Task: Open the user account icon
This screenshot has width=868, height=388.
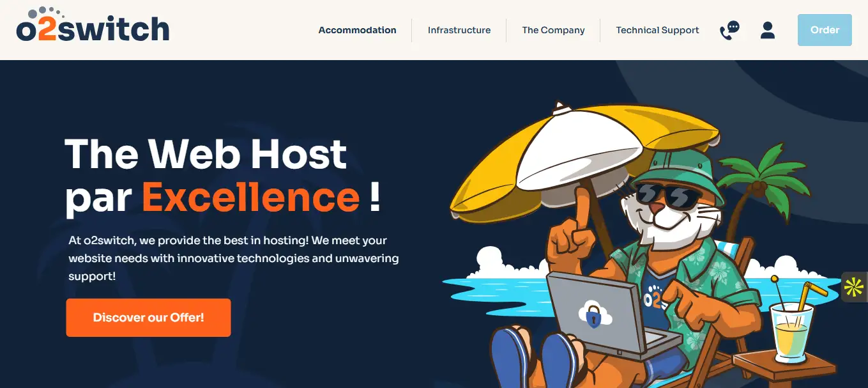Action: tap(768, 30)
